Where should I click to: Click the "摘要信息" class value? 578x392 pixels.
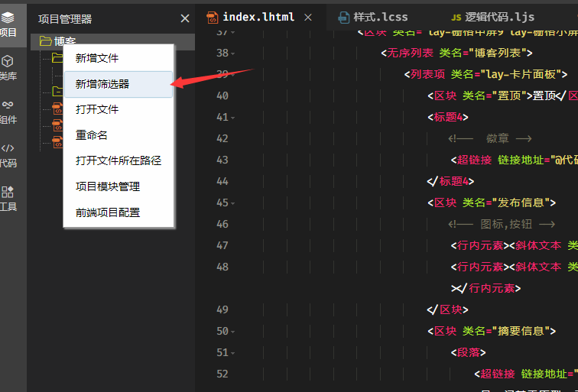click(521, 331)
